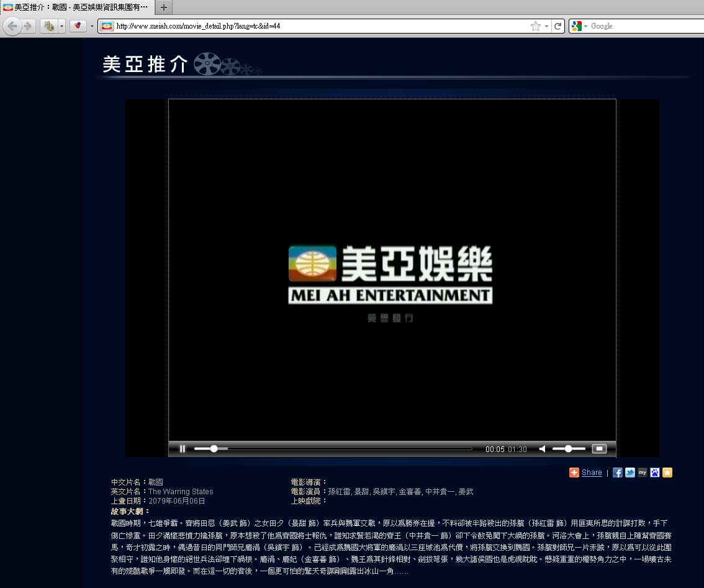Go back to the previous page
The width and height of the screenshot is (704, 588).
coord(12,26)
